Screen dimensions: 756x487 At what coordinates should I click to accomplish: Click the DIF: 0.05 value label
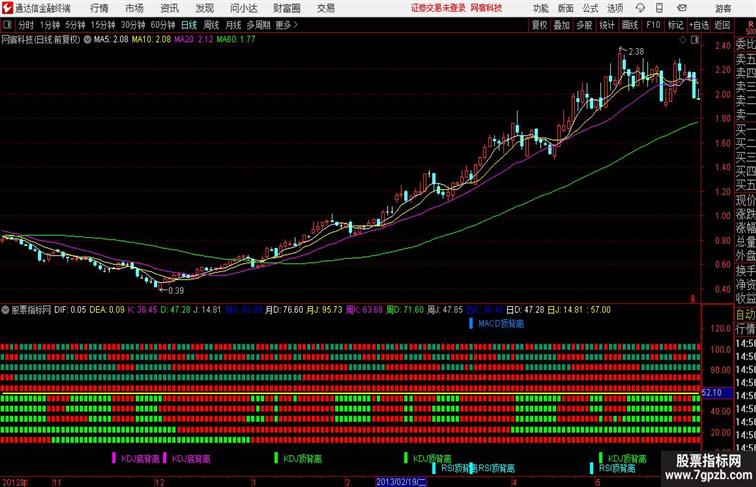[x=70, y=310]
